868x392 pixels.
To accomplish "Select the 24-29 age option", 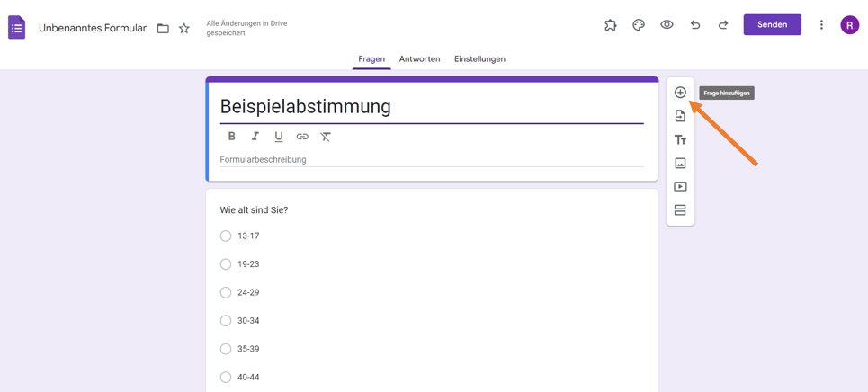I will pyautogui.click(x=226, y=292).
